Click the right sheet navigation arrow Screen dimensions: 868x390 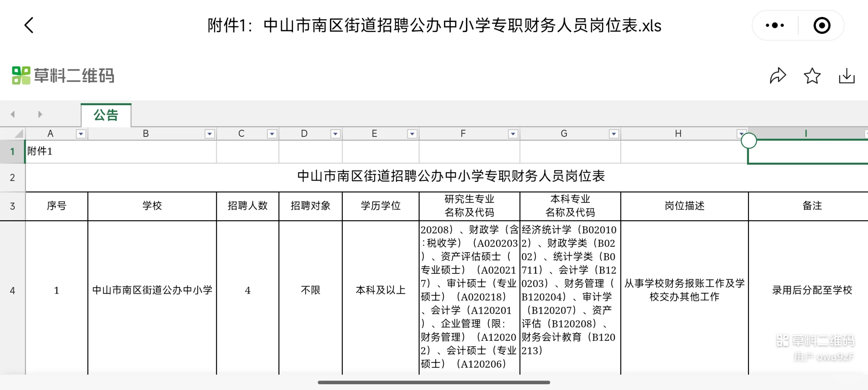(x=39, y=114)
